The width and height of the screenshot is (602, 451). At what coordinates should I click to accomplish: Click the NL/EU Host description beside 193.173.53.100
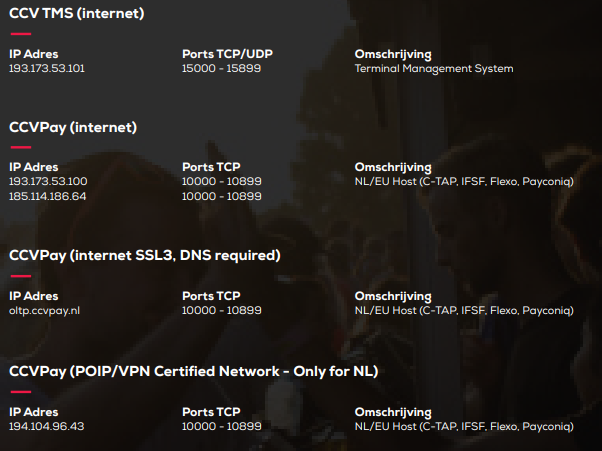[464, 182]
